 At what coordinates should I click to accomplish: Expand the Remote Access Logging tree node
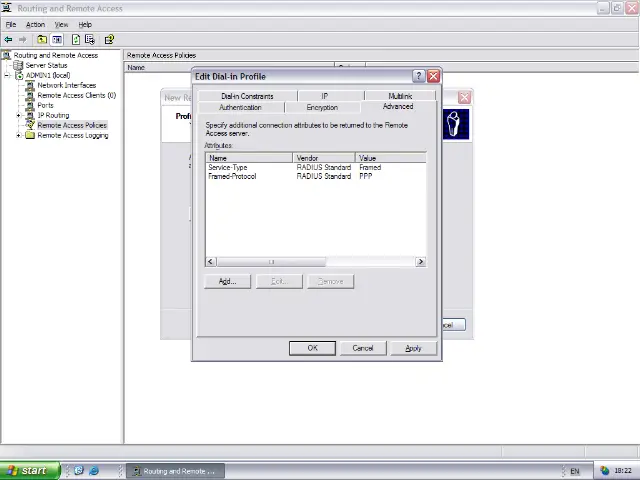(x=18, y=136)
